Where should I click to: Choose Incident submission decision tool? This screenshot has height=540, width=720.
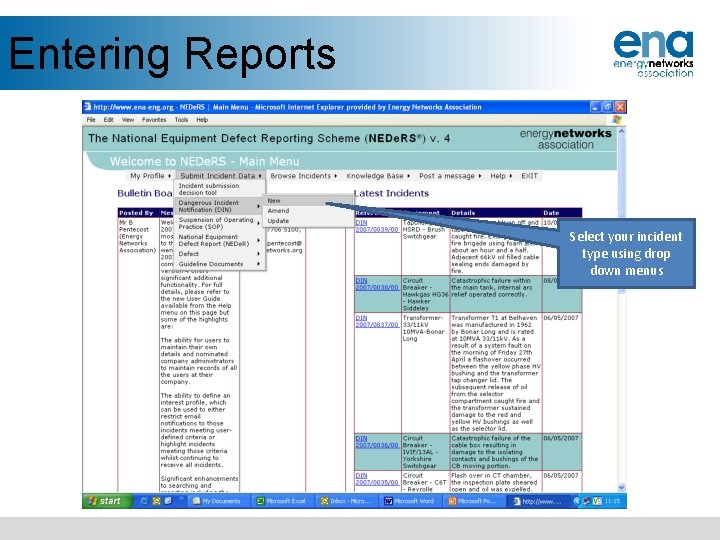tap(219, 189)
